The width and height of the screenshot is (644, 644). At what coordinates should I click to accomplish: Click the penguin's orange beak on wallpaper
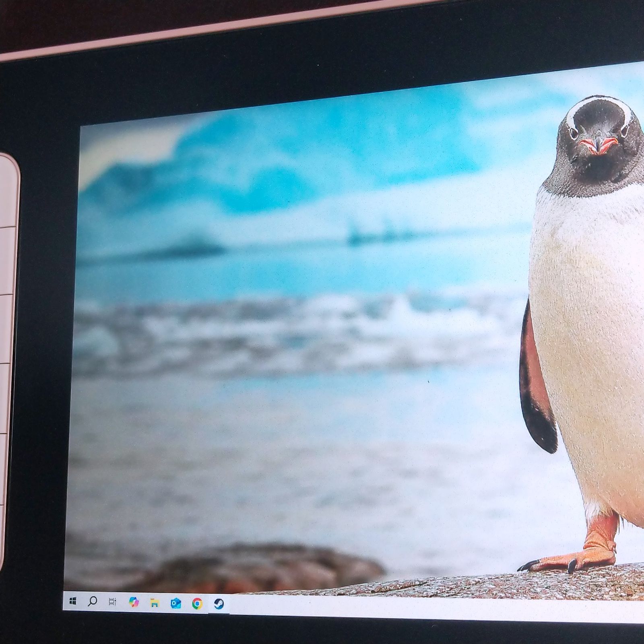pos(598,145)
